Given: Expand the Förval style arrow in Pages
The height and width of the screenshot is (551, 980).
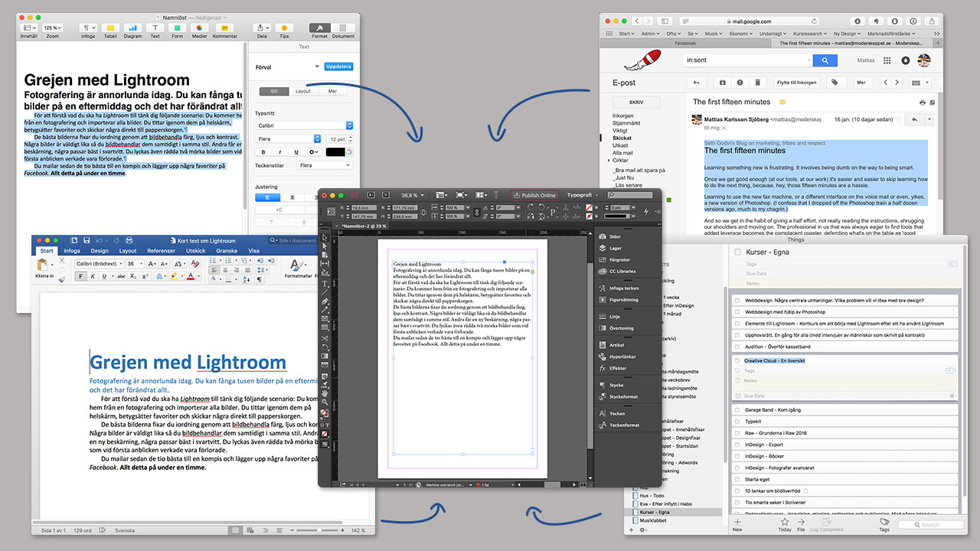Looking at the screenshot, I should [x=317, y=67].
